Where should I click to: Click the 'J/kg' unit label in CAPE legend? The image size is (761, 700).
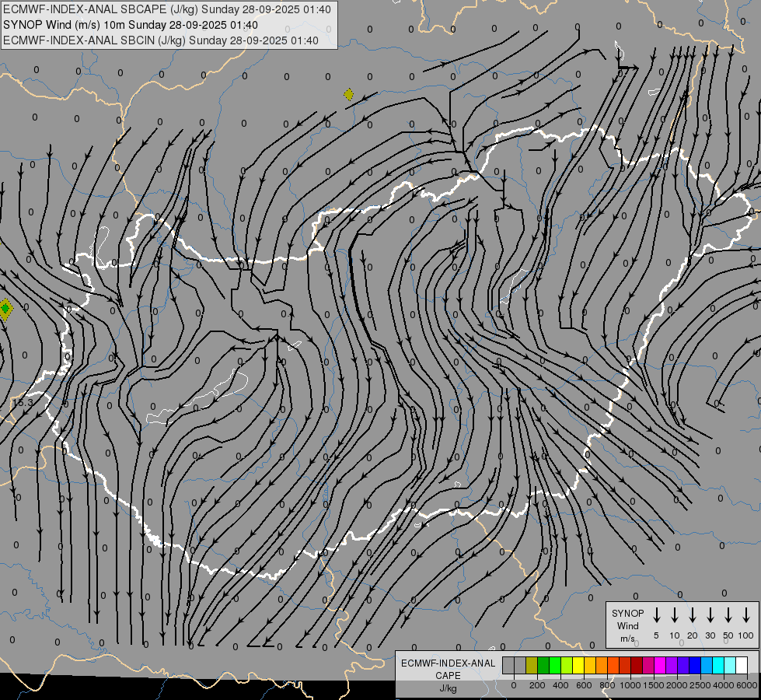pyautogui.click(x=448, y=688)
